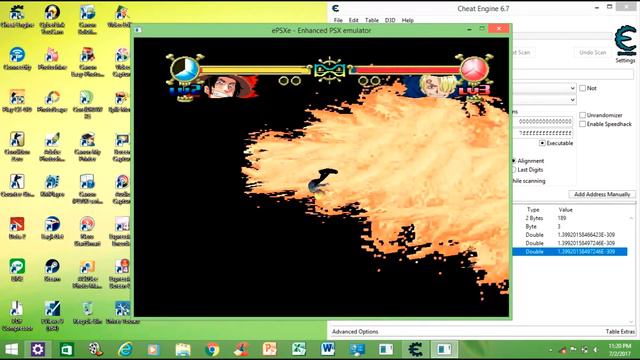This screenshot has height=360, width=640.
Task: Enable the Unrandomizer checkbox
Action: tap(582, 115)
